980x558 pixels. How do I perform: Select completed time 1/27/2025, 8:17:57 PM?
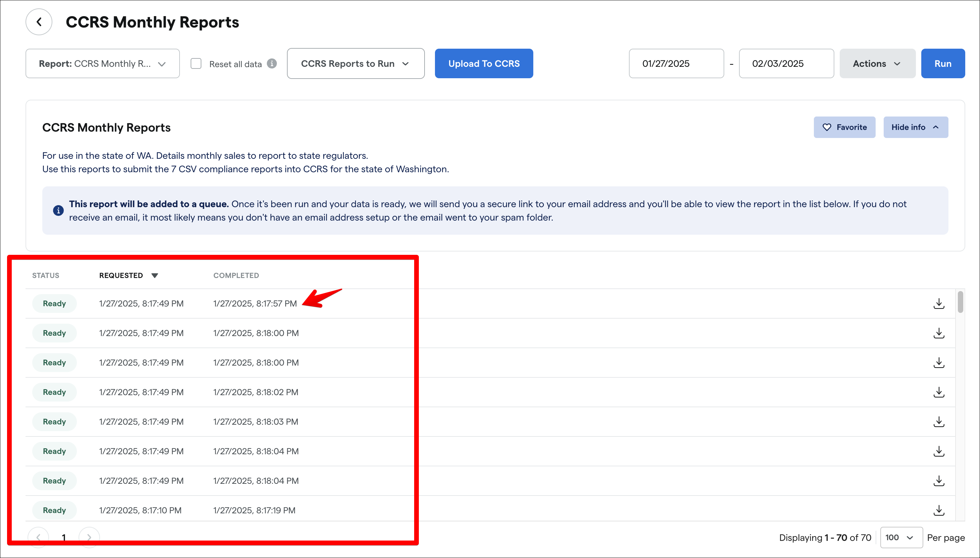(x=255, y=304)
